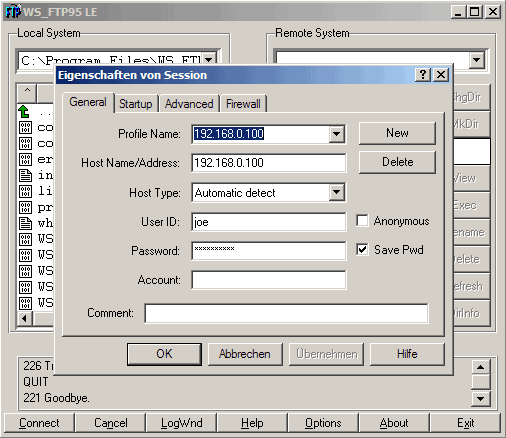
Task: Click the Exit button
Action: tap(465, 423)
